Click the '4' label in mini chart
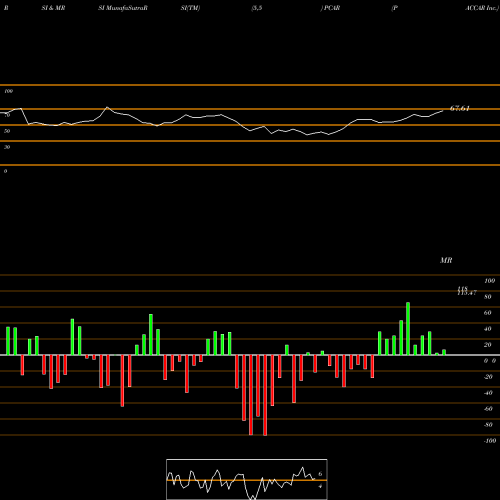500x500 pixels. (320, 486)
